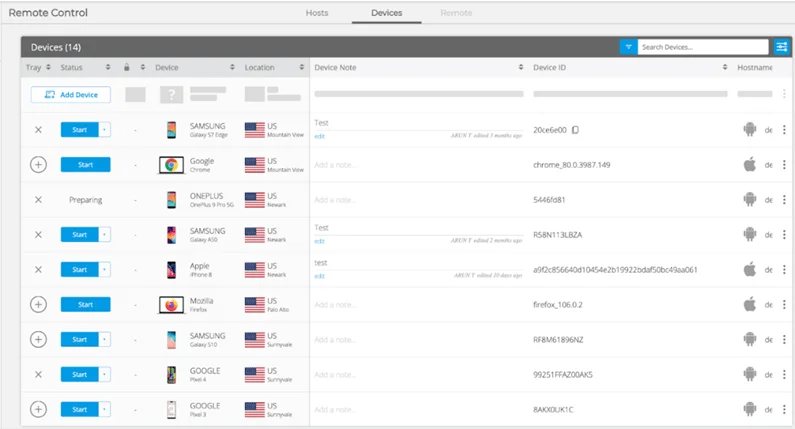The width and height of the screenshot is (795, 429).
Task: Select device ID a9f2c856640d10454e2b19922bdaf50bc49aa061
Action: pos(615,270)
